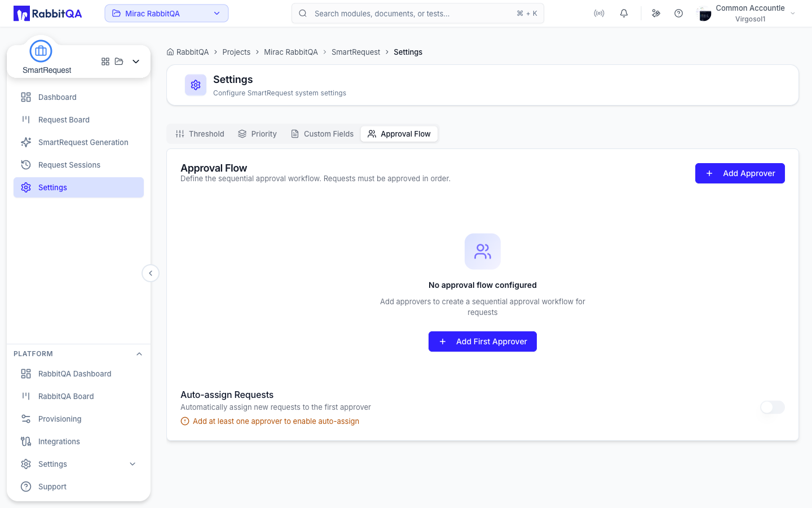Click the 'No approval flow configured' text
This screenshot has width=812, height=508.
483,285
